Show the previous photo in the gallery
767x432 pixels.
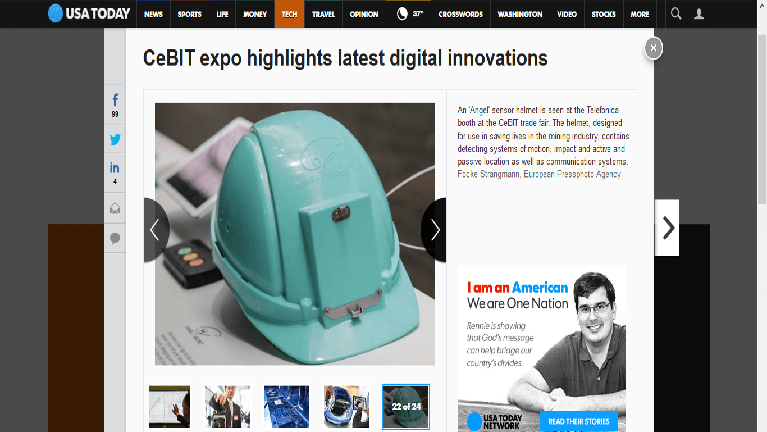156,230
